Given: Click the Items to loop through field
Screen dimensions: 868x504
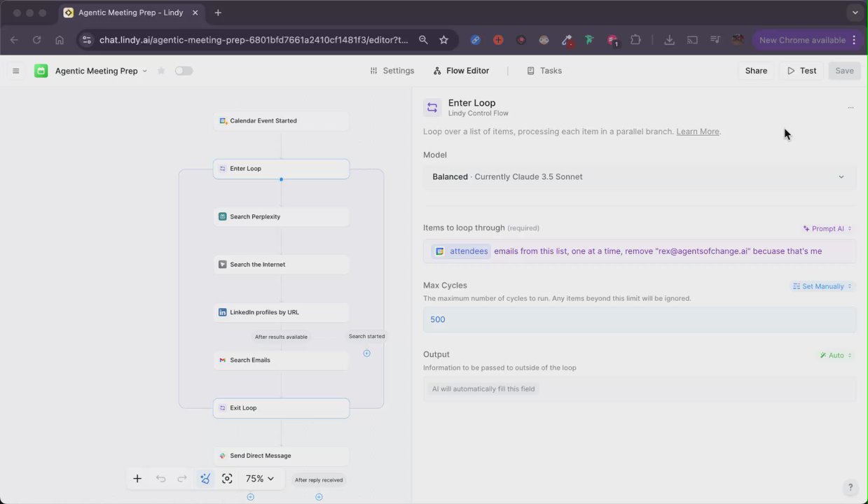Looking at the screenshot, I should coord(639,251).
